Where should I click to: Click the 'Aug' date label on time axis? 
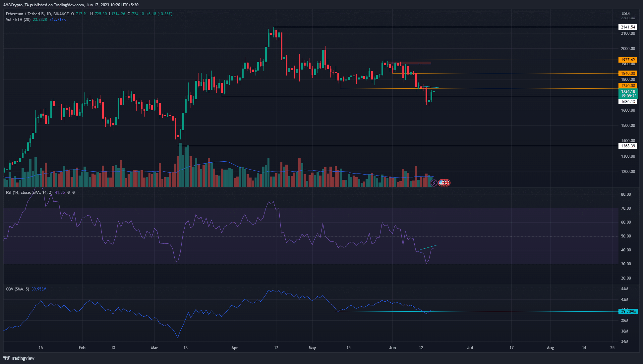pos(550,348)
